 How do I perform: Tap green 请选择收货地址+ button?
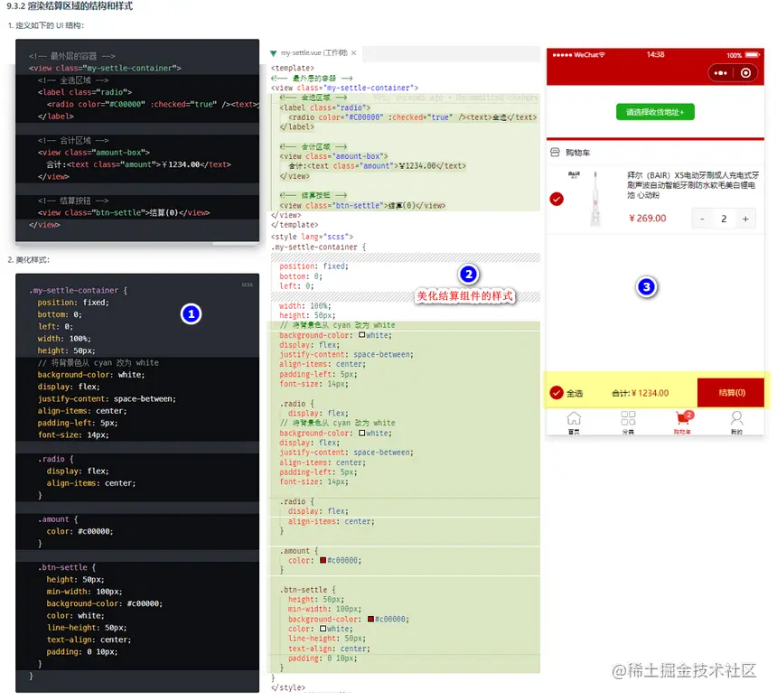click(x=655, y=112)
